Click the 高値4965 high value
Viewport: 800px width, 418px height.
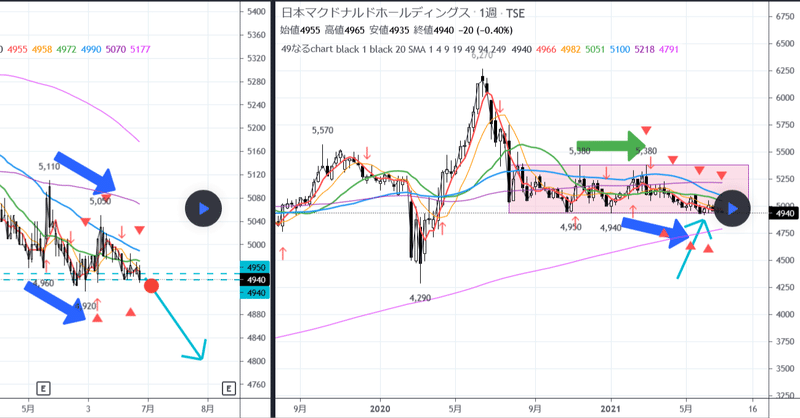pos(345,30)
